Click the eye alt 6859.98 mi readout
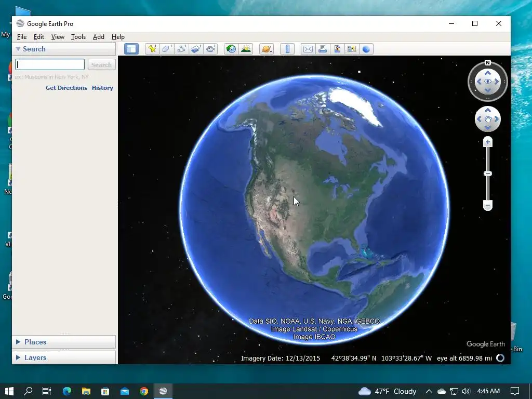 pos(464,358)
